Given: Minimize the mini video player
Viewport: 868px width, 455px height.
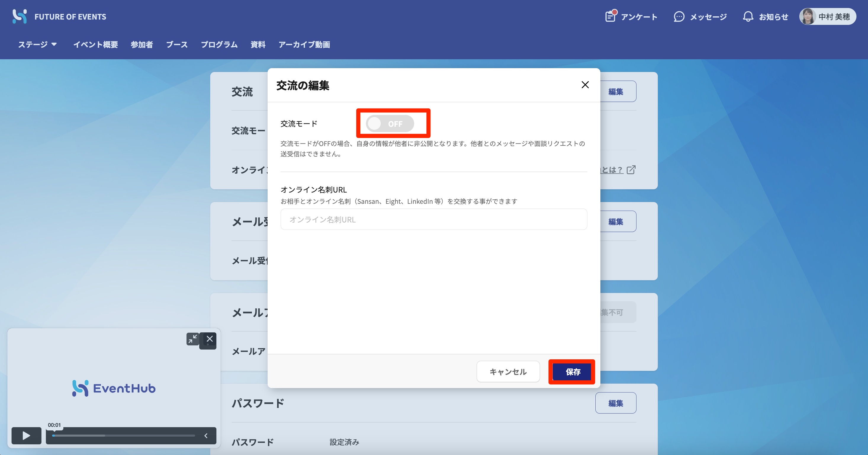Looking at the screenshot, I should pos(193,339).
